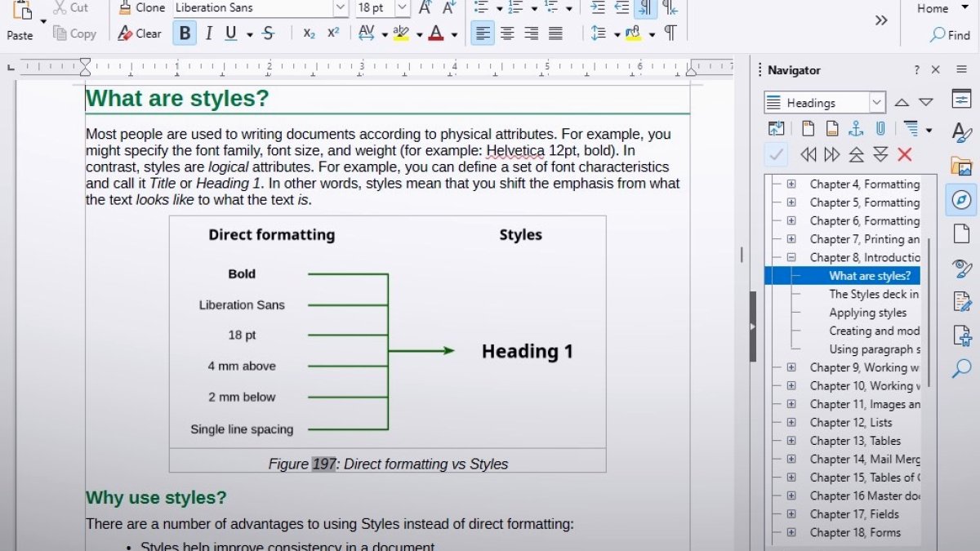
Task: Open the sidebar settings hamburger menu
Action: click(x=962, y=69)
